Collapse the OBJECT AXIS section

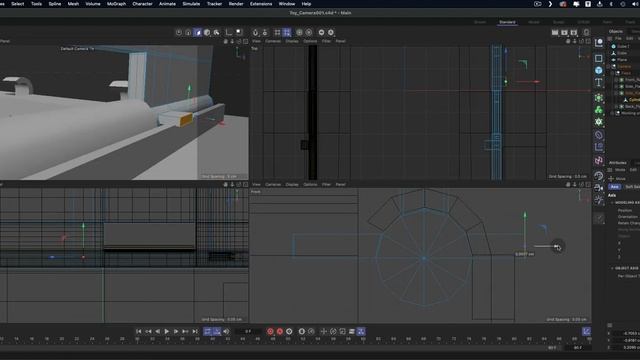click(x=612, y=268)
